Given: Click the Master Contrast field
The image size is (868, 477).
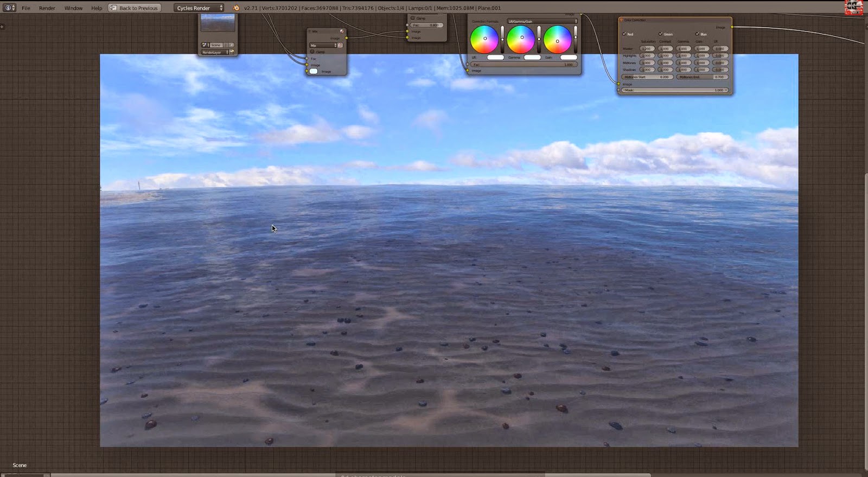Looking at the screenshot, I should tap(666, 49).
